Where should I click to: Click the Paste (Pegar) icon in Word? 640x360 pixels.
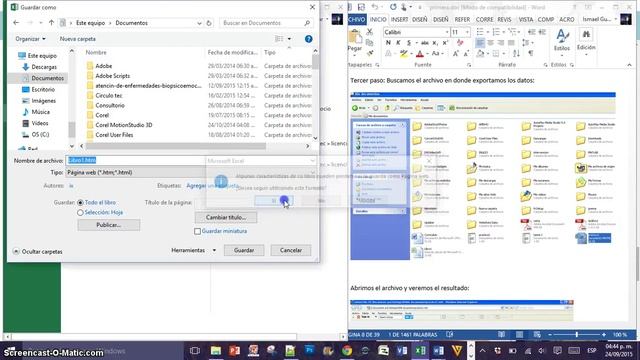tap(355, 38)
